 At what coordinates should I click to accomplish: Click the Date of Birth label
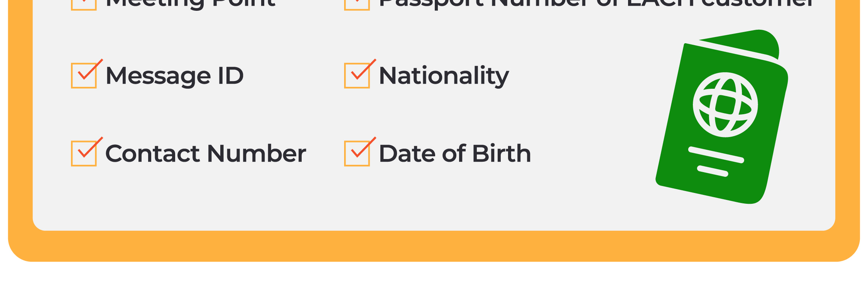pyautogui.click(x=455, y=154)
